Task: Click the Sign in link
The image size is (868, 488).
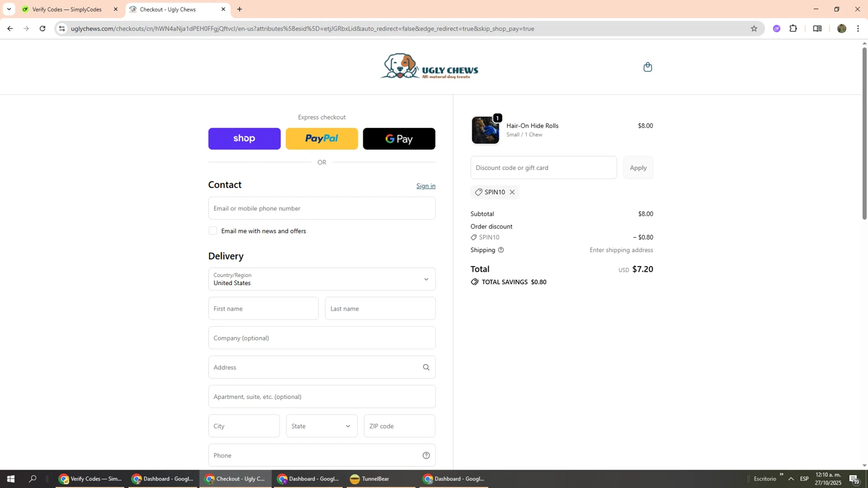Action: [x=426, y=186]
